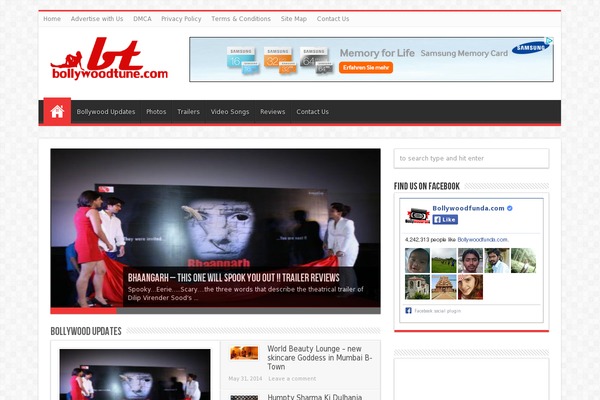
Task: Click Facebook social plugin text link
Action: click(x=437, y=311)
